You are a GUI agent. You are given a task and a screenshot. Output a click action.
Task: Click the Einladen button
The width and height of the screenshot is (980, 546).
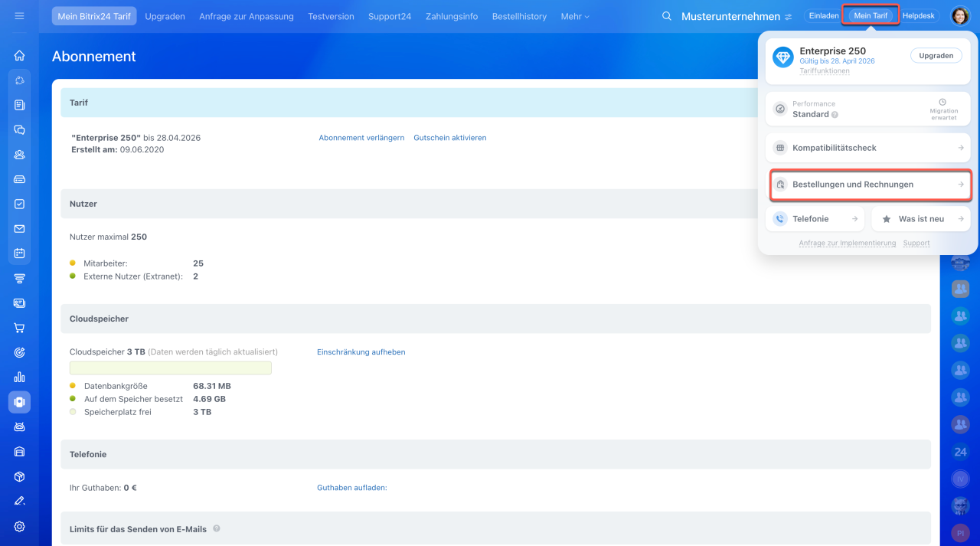(824, 16)
